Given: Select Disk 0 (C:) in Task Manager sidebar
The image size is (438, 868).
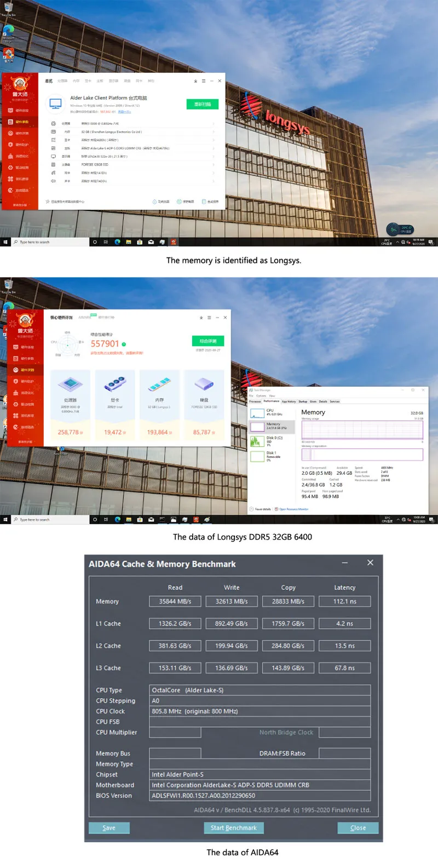Looking at the screenshot, I should click(x=274, y=441).
